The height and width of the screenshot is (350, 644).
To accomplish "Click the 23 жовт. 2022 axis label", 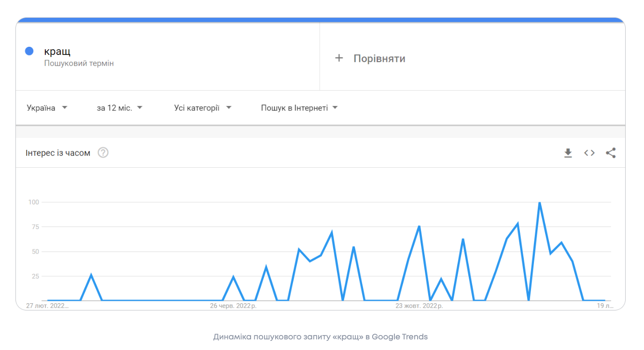I will [x=419, y=306].
